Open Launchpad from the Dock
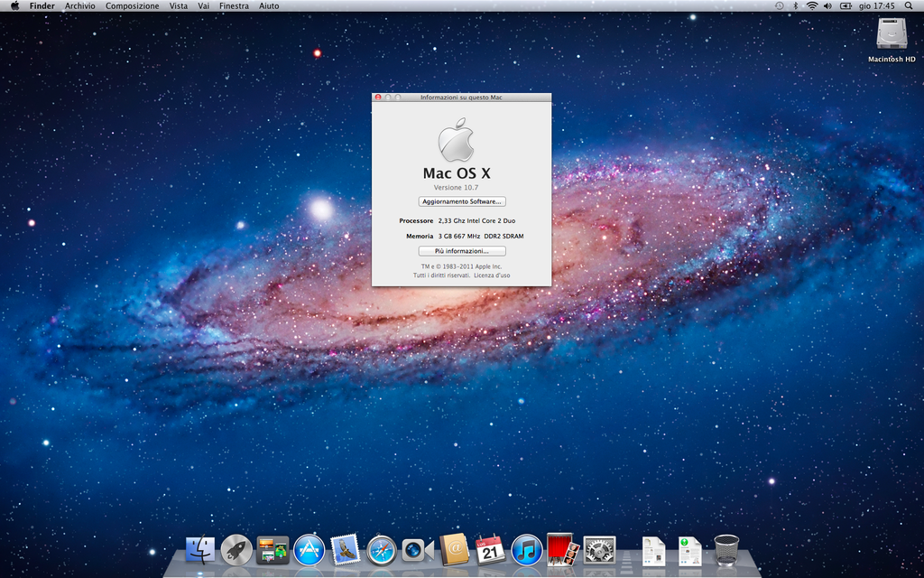The height and width of the screenshot is (578, 924). click(236, 550)
